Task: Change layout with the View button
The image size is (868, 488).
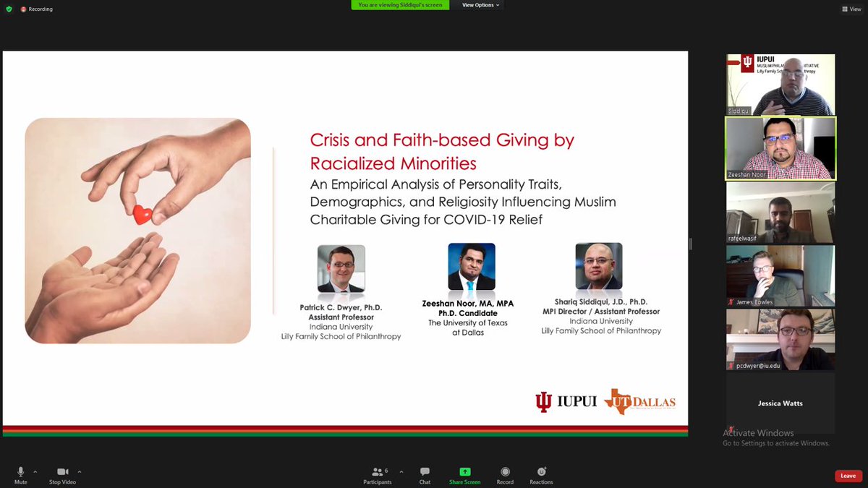Action: coord(851,9)
